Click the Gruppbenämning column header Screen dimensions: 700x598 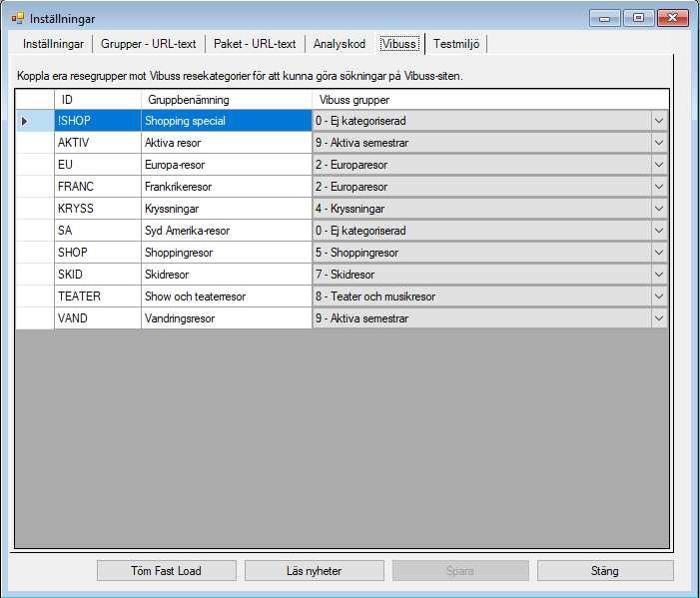(x=227, y=100)
